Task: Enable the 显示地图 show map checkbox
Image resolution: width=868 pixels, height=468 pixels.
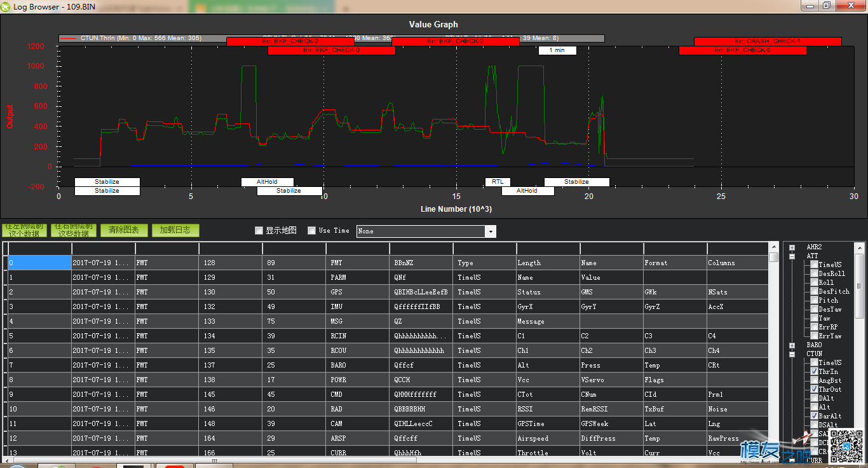Action: pyautogui.click(x=259, y=231)
